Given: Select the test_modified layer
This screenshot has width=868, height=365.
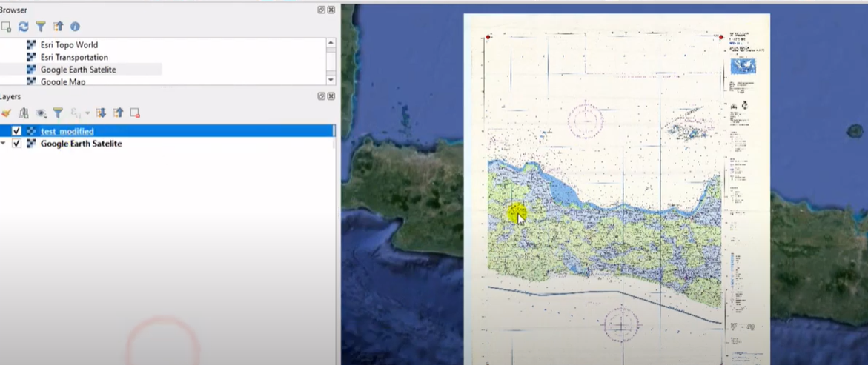Looking at the screenshot, I should coord(67,131).
